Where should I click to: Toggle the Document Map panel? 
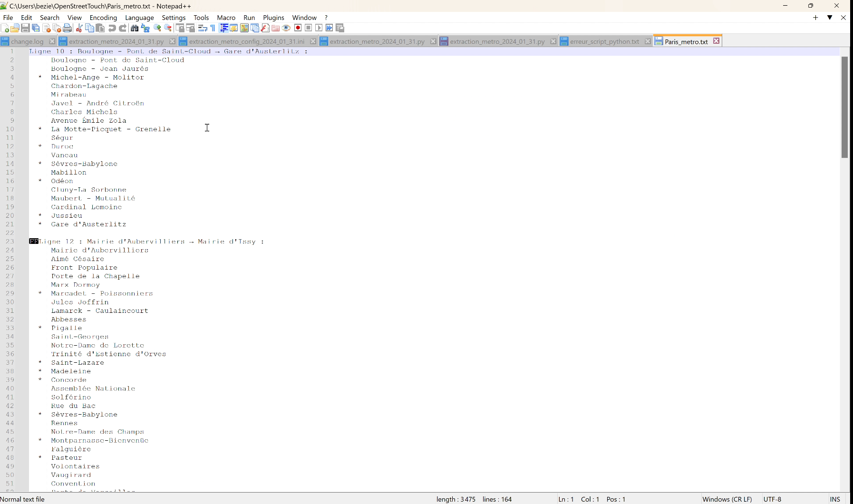point(244,28)
